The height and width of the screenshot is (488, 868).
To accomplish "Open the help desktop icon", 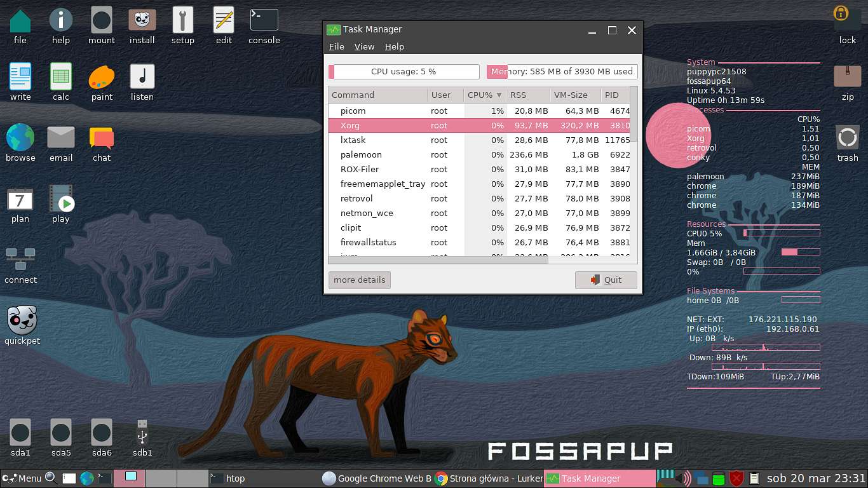I will tap(61, 21).
